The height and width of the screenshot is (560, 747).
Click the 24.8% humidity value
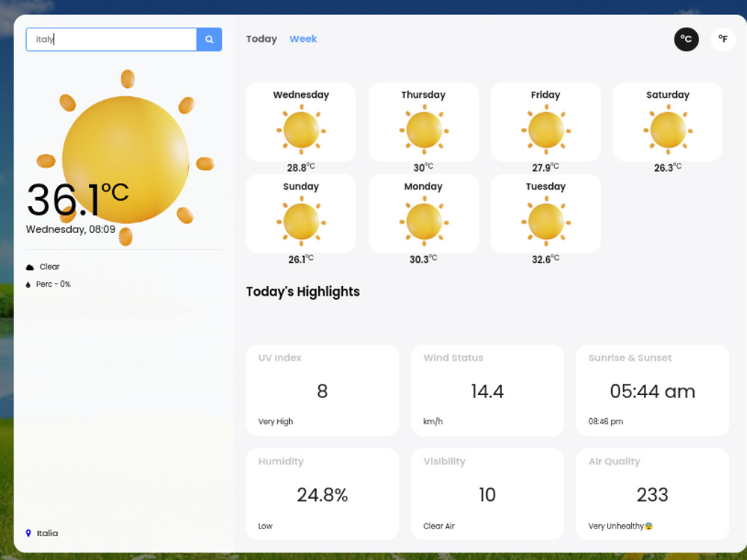pos(323,495)
